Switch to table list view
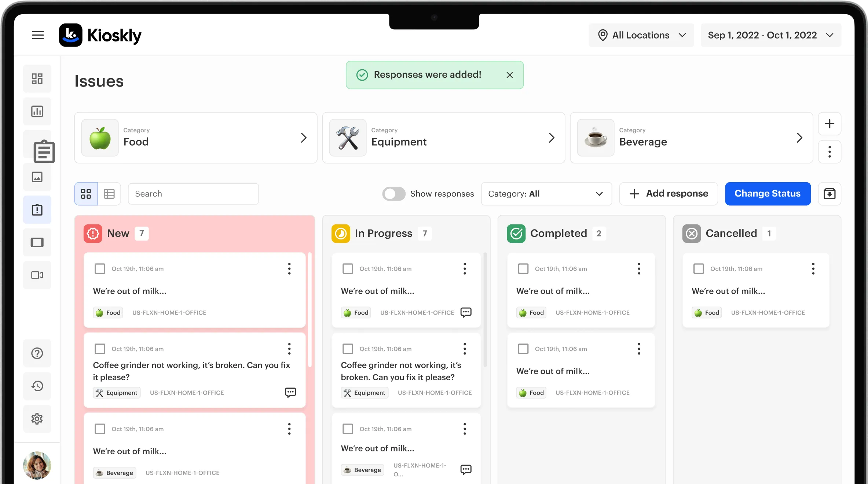The image size is (868, 484). point(109,194)
